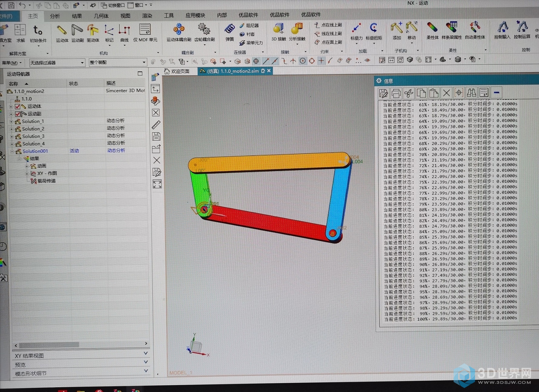This screenshot has width=539, height=392.
Task: Click 点在面上副 constraint
Action: coord(328,42)
